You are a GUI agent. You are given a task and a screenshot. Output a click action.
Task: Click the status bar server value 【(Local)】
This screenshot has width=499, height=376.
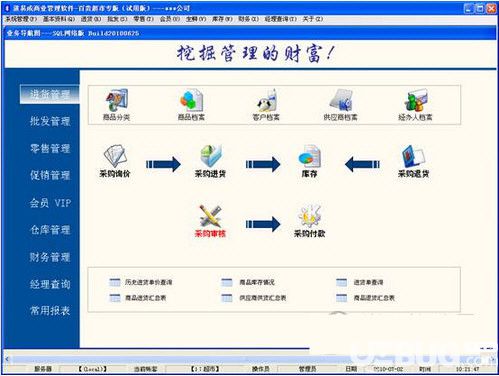point(92,369)
